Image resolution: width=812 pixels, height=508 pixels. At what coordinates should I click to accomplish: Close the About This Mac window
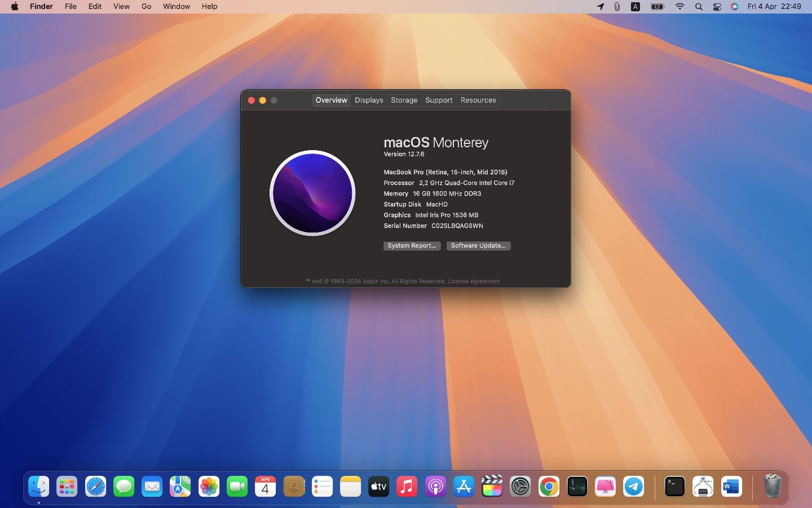pos(251,100)
